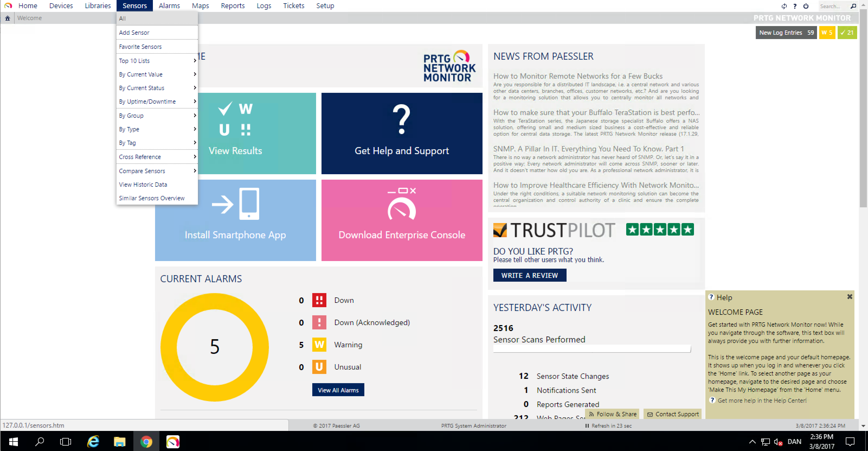868x451 pixels.
Task: Click the orange Unusual U icon
Action: click(x=319, y=367)
